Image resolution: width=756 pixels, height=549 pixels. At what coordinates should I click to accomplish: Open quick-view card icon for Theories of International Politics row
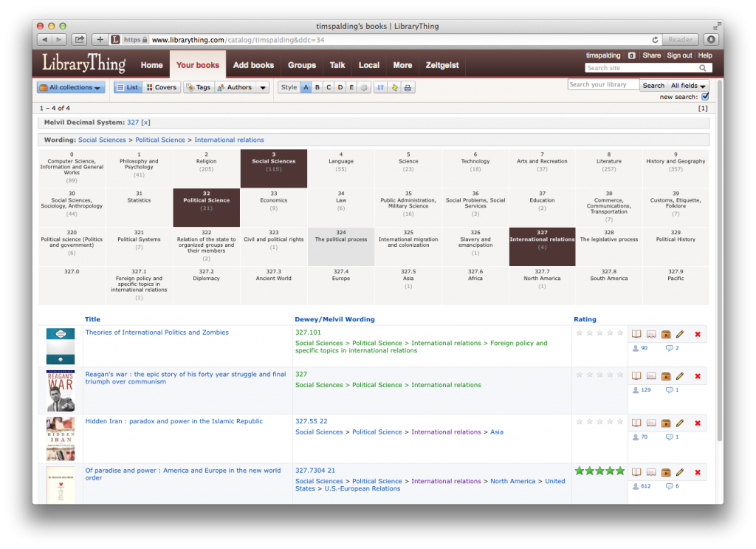[x=651, y=334]
